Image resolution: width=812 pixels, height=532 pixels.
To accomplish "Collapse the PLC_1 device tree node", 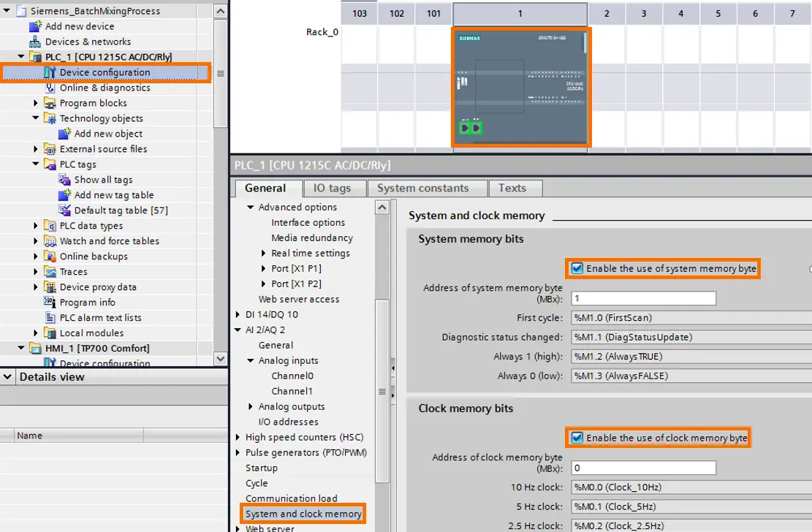I will [20, 56].
